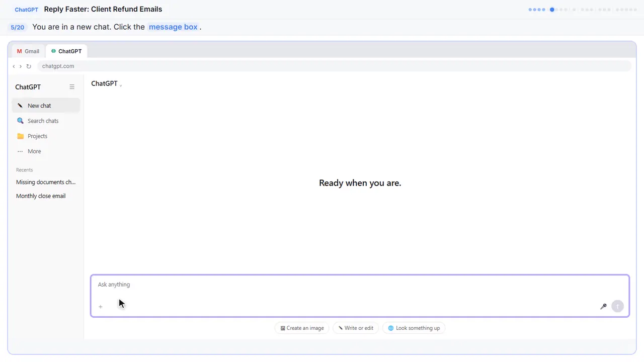The height and width of the screenshot is (362, 644).
Task: Collapse the sidebar with the hamburger icon
Action: pos(72,87)
